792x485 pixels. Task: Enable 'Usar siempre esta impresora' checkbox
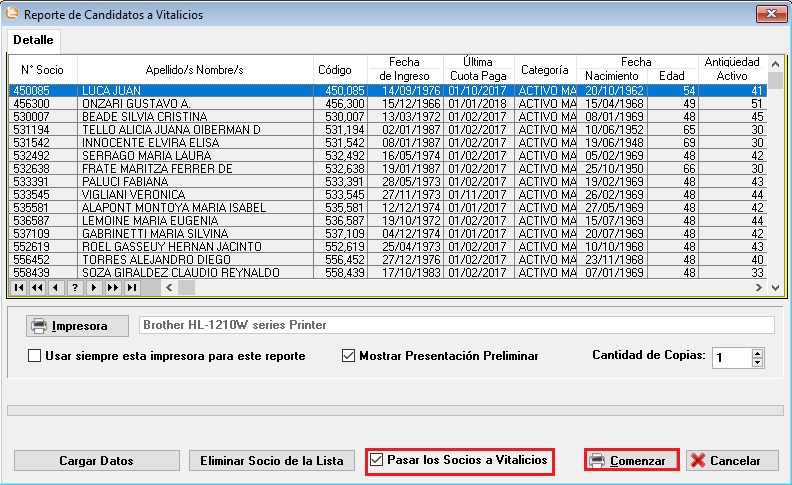click(35, 356)
